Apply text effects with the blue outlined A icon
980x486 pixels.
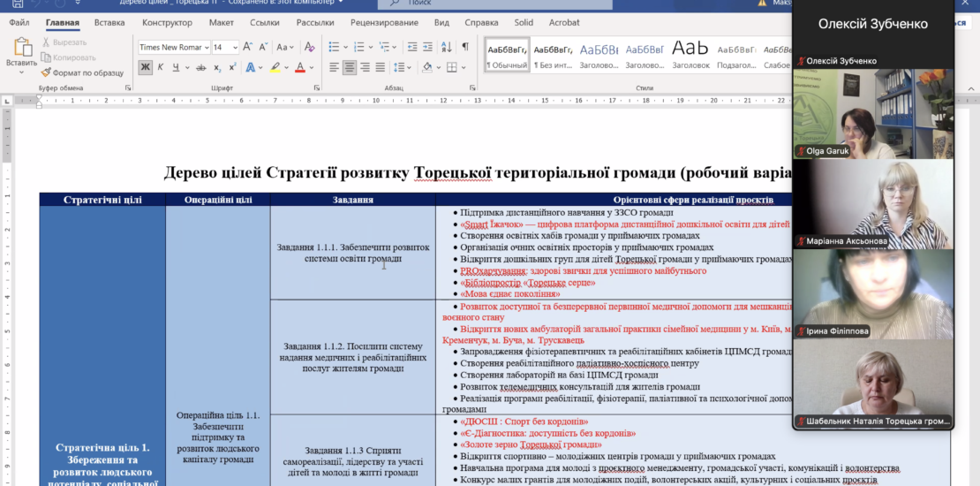point(250,67)
